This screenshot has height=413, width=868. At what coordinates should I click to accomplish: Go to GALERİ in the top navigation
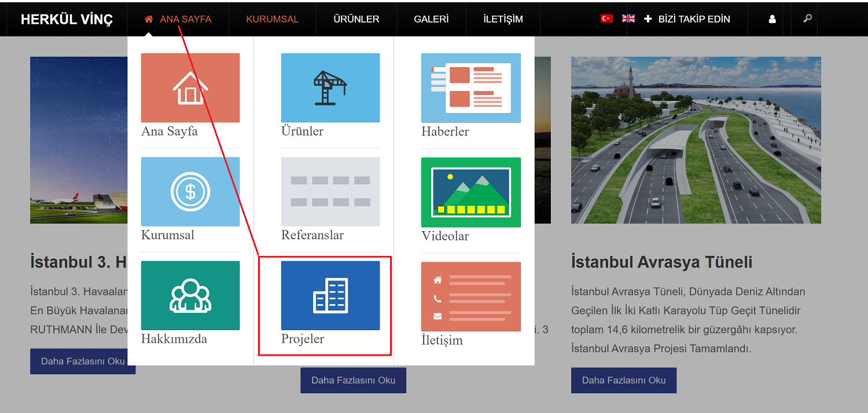(431, 19)
